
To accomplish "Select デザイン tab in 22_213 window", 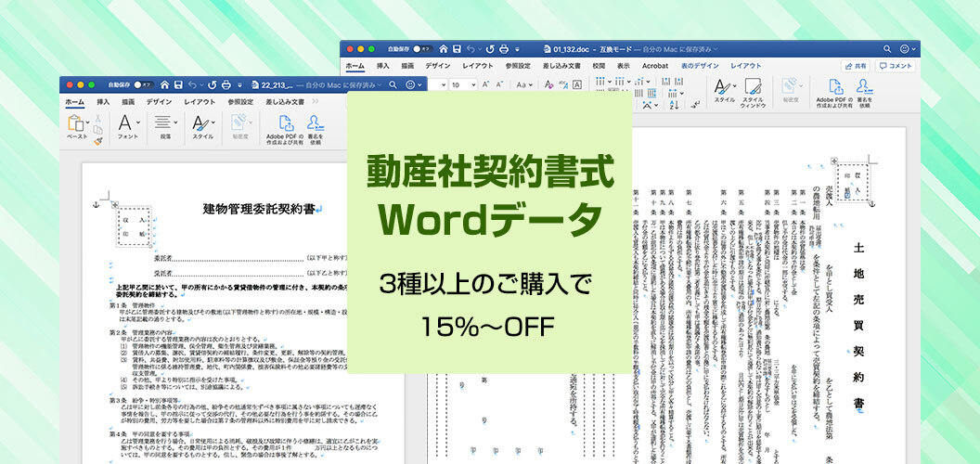I will click(160, 102).
